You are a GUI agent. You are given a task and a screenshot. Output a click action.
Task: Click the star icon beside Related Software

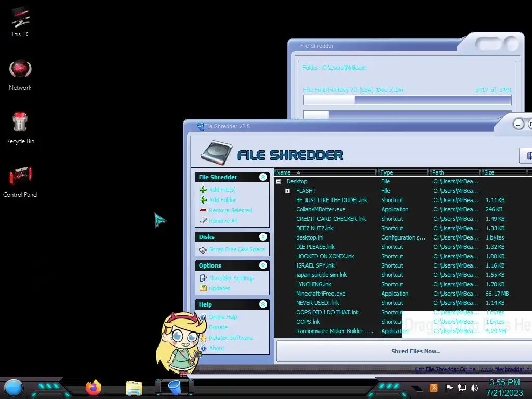point(203,338)
